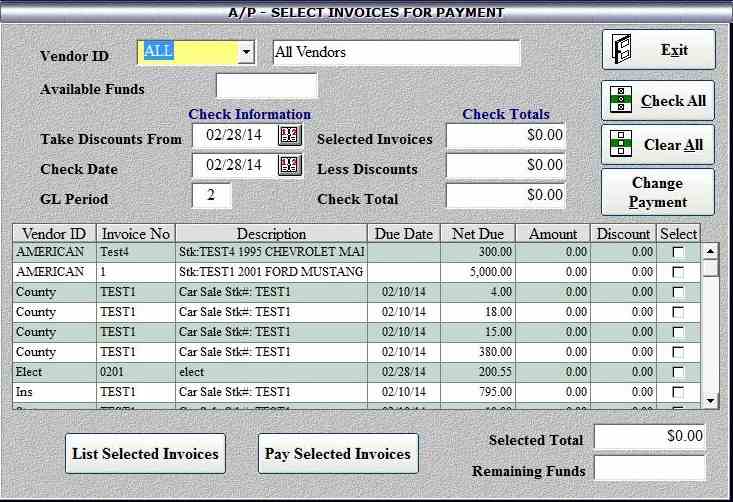Click the Select column header
This screenshot has height=502, width=733.
[679, 233]
